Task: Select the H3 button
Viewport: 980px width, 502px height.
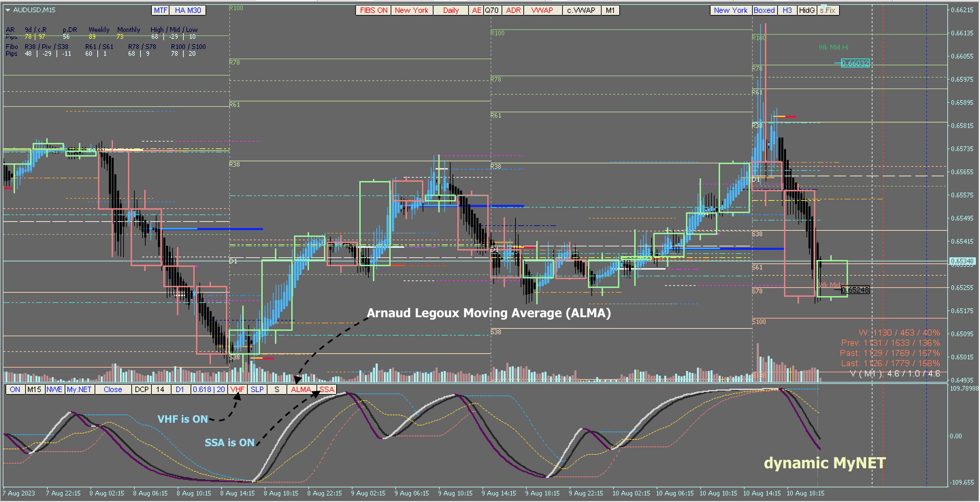Action: (x=787, y=10)
